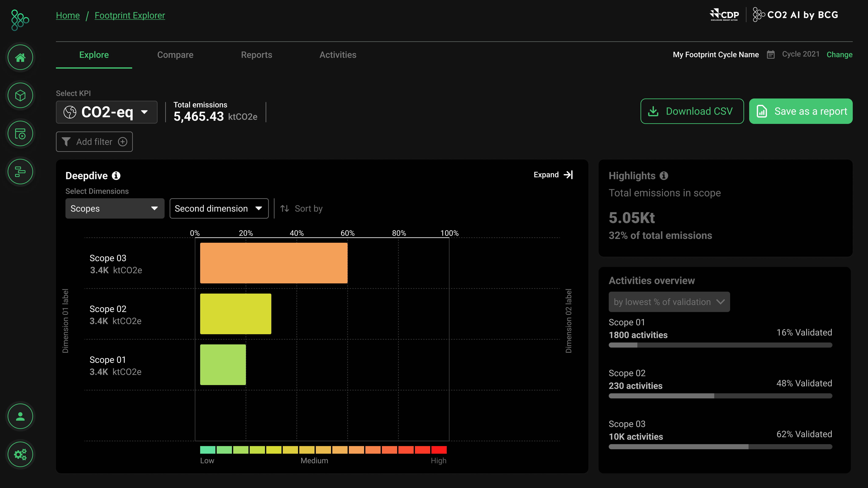Image resolution: width=868 pixels, height=488 pixels.
Task: Select the cube icon in the sidebar
Action: tap(20, 95)
